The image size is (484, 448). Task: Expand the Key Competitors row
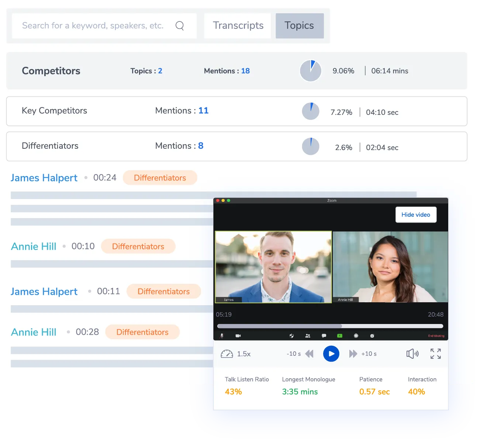pos(237,111)
